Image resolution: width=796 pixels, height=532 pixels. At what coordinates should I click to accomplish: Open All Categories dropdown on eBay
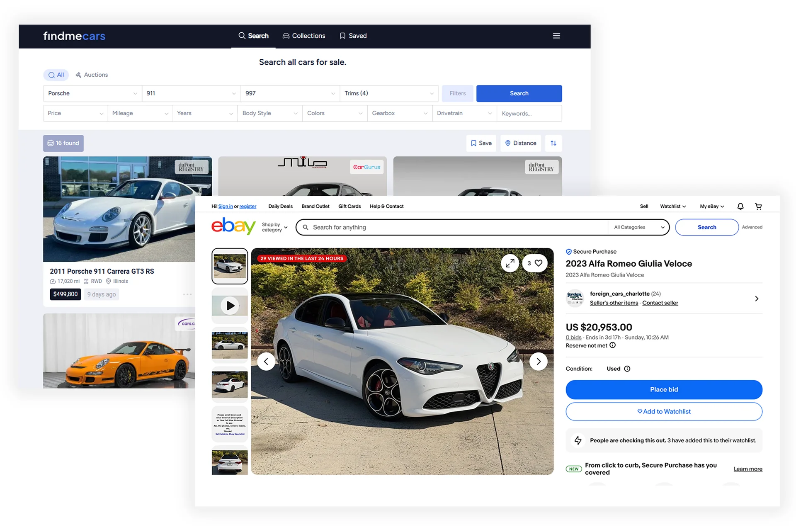coord(639,227)
